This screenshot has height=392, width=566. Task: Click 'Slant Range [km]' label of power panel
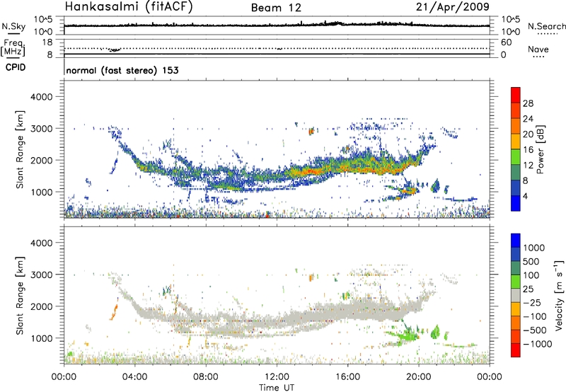click(20, 149)
